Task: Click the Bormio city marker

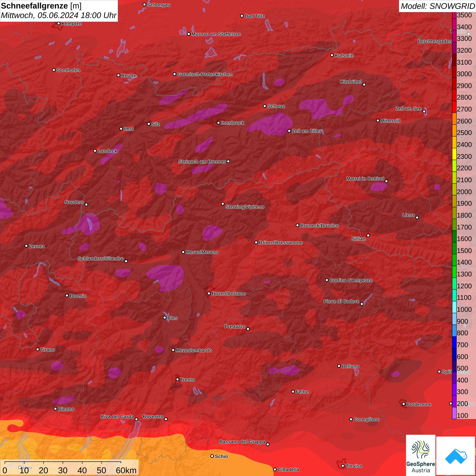Action: (67, 295)
